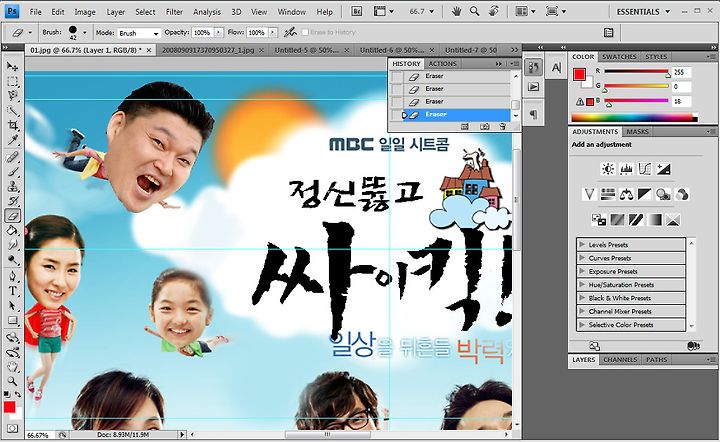This screenshot has height=442, width=720.
Task: Open the Mode dropdown showing Brush
Action: click(x=140, y=33)
